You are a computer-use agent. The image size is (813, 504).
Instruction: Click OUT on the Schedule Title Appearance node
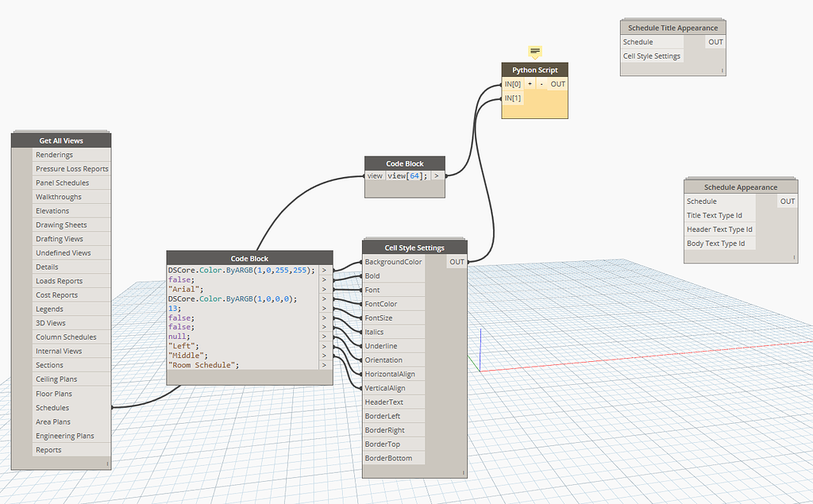click(x=715, y=41)
